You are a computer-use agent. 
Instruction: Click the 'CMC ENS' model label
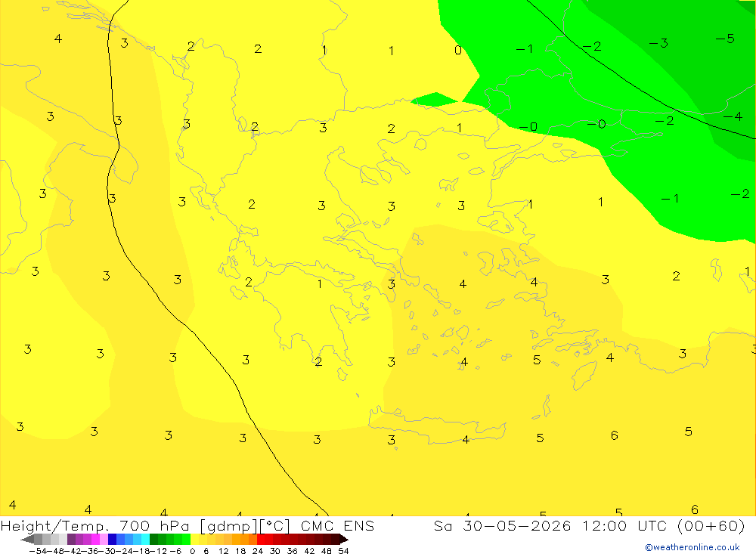[x=337, y=525]
